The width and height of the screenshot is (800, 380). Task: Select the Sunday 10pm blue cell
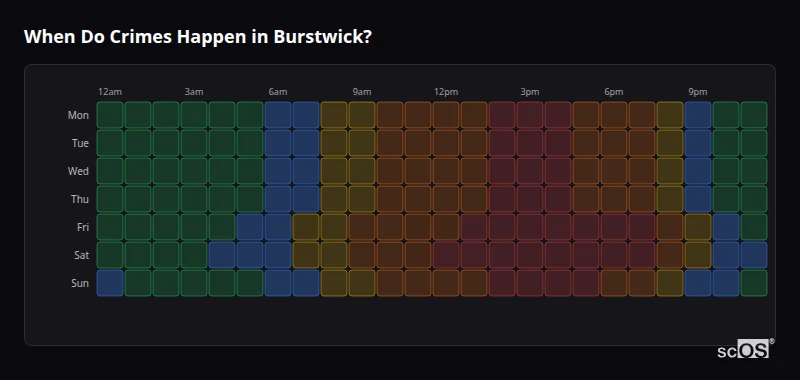[x=726, y=283]
